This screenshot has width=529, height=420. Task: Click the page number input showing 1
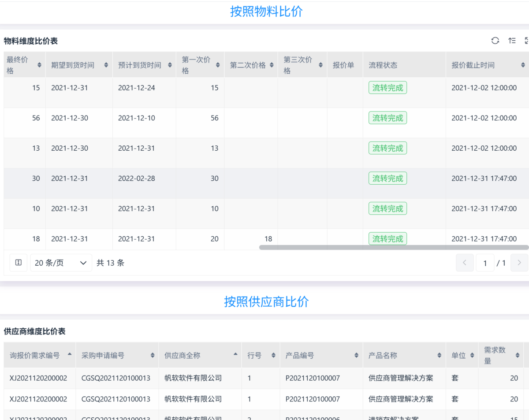pyautogui.click(x=485, y=263)
